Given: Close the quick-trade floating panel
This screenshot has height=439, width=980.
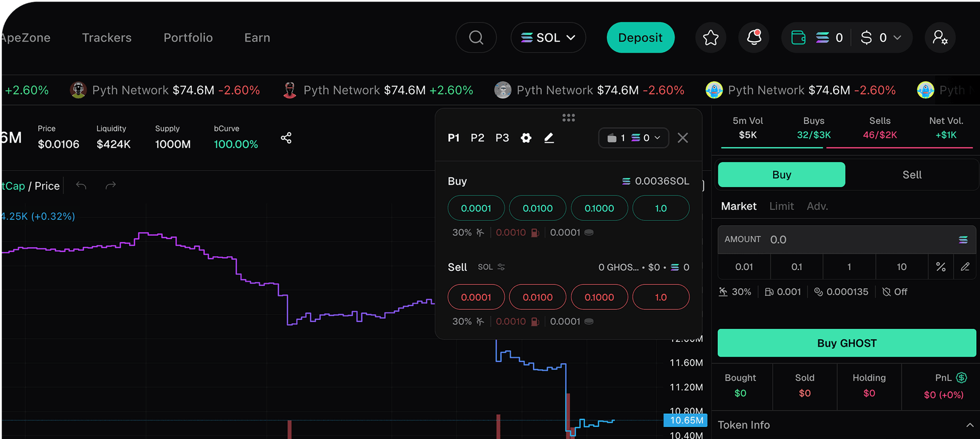Looking at the screenshot, I should point(683,138).
